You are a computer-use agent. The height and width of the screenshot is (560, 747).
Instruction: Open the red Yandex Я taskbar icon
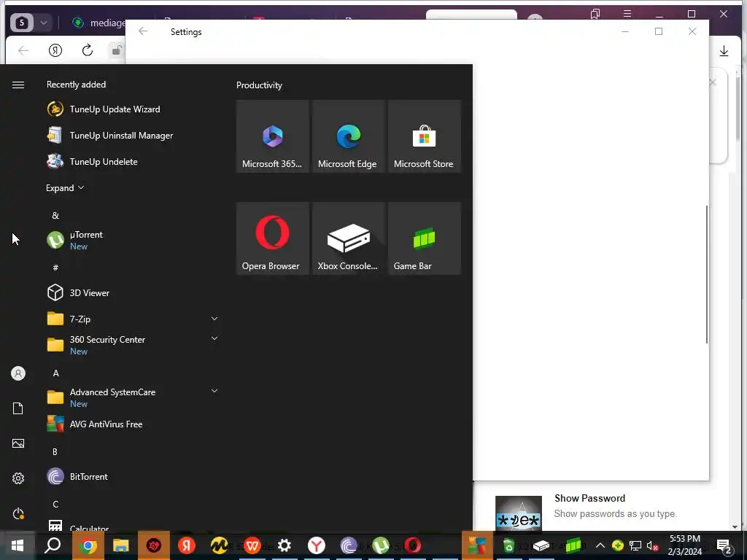pyautogui.click(x=186, y=545)
